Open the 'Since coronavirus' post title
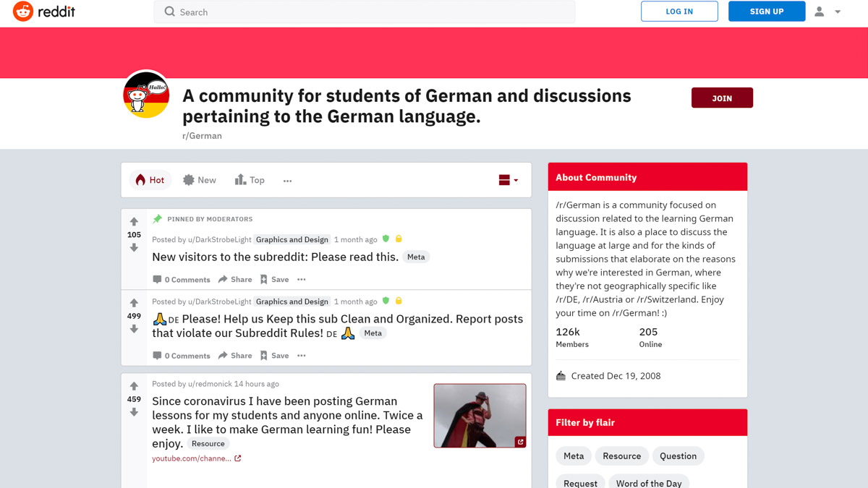 (287, 422)
